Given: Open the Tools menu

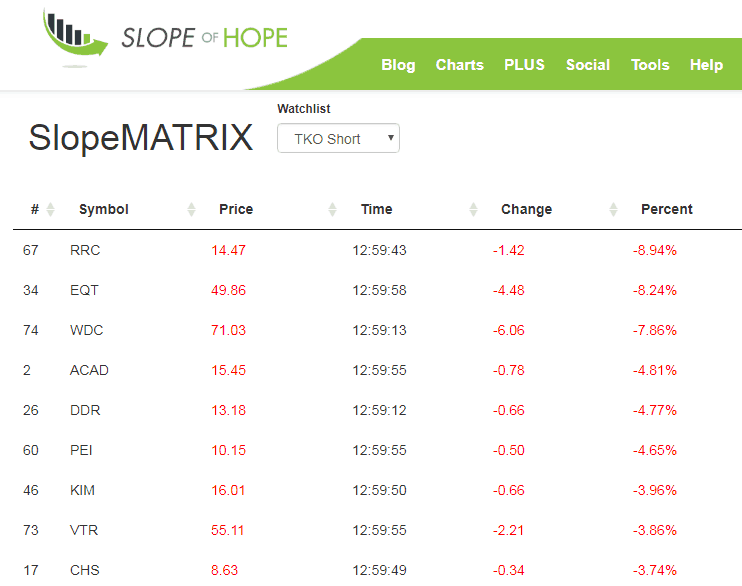Looking at the screenshot, I should pyautogui.click(x=650, y=65).
